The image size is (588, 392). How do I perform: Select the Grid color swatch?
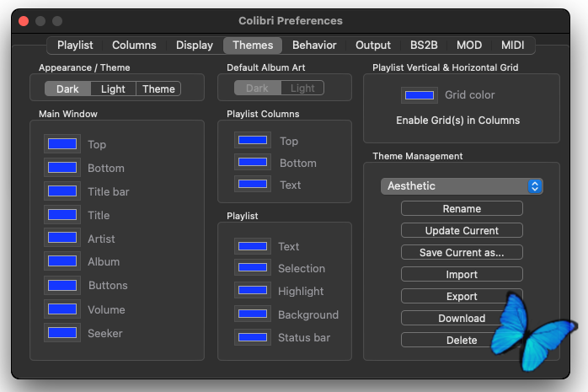[x=420, y=95]
